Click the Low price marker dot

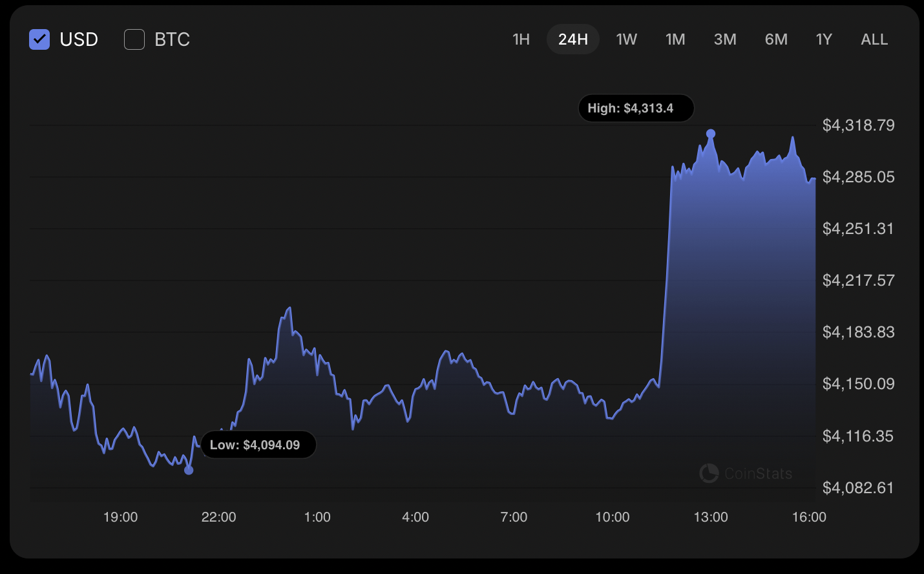point(189,470)
